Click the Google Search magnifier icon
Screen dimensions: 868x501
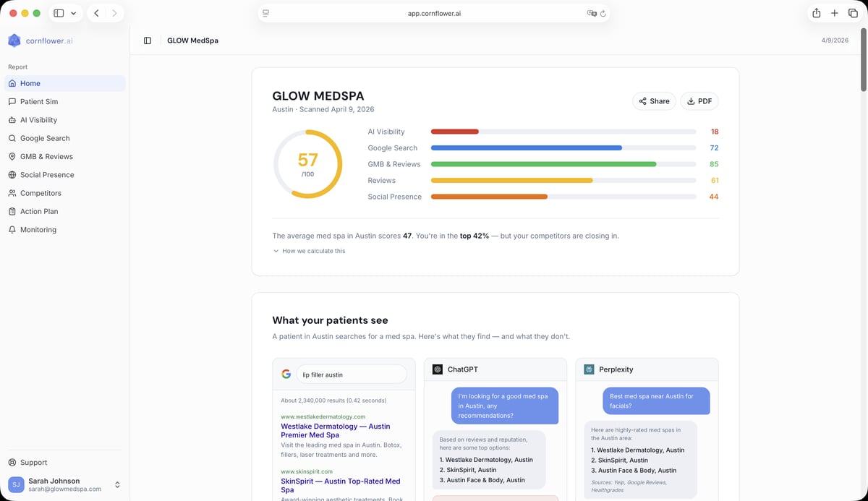point(12,138)
